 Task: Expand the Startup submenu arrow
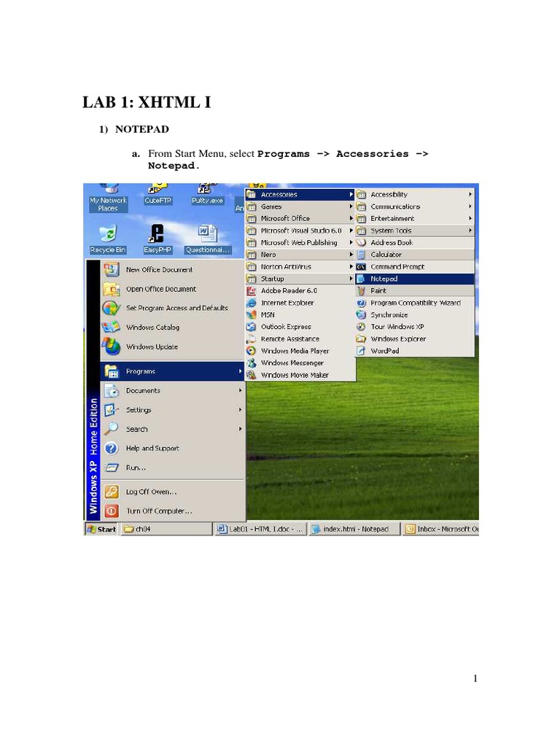click(x=351, y=279)
